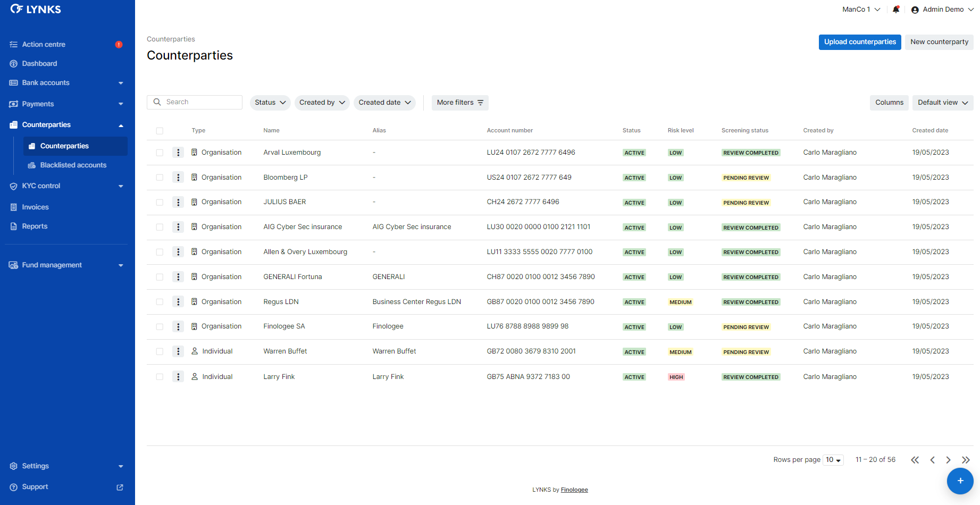Image resolution: width=980 pixels, height=505 pixels.
Task: Change rows per page from 10
Action: pos(833,460)
